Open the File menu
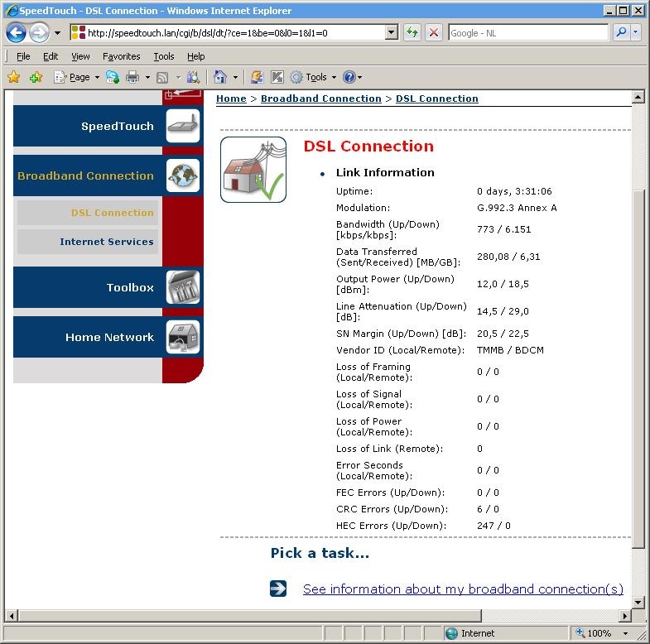The height and width of the screenshot is (644, 650). [23, 56]
